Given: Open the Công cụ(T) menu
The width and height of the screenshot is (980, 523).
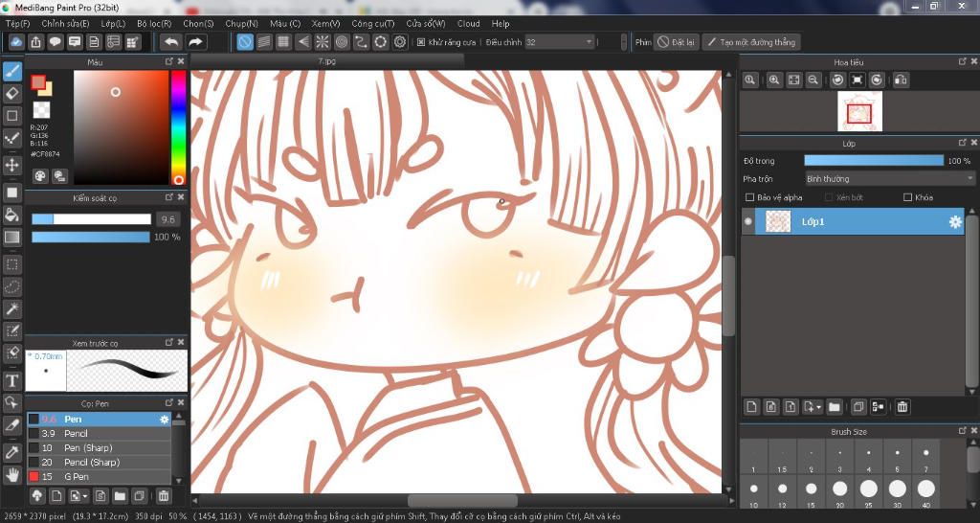Looking at the screenshot, I should tap(373, 24).
